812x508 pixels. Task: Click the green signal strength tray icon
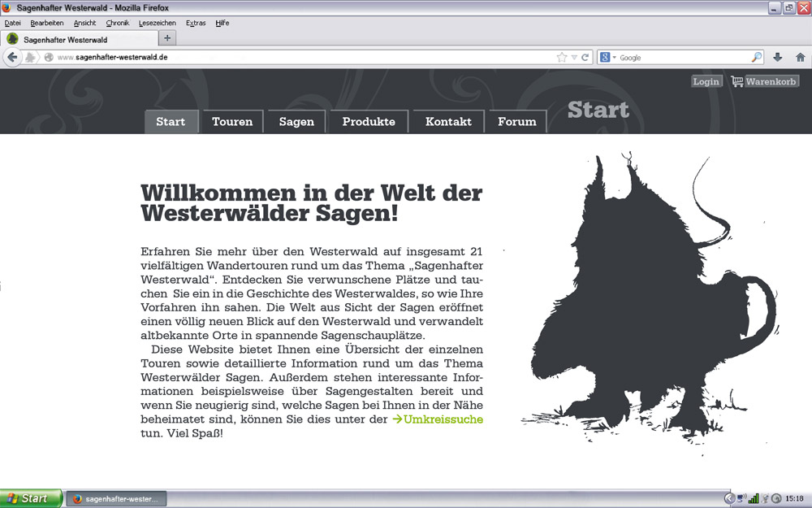(754, 498)
